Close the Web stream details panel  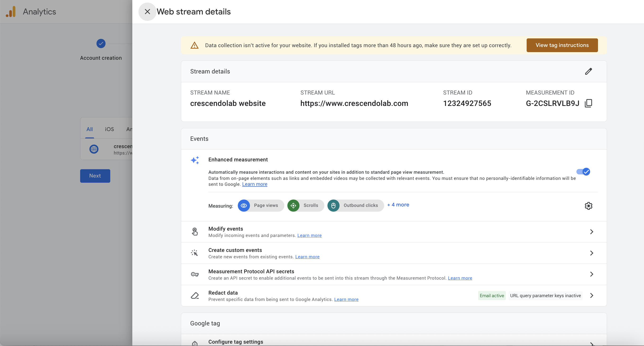pyautogui.click(x=147, y=12)
